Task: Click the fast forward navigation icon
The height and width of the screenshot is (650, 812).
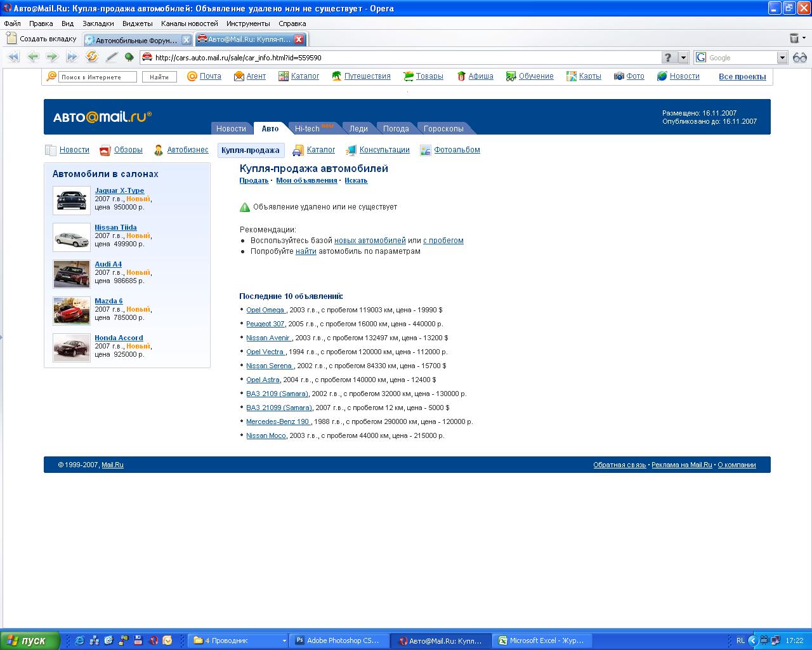Action: [x=72, y=57]
